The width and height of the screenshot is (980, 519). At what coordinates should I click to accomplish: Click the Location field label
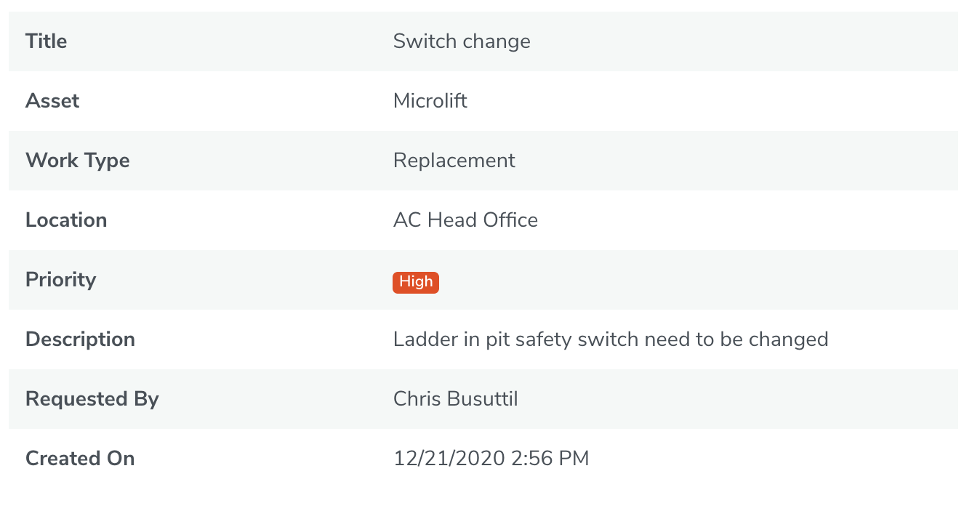(66, 220)
